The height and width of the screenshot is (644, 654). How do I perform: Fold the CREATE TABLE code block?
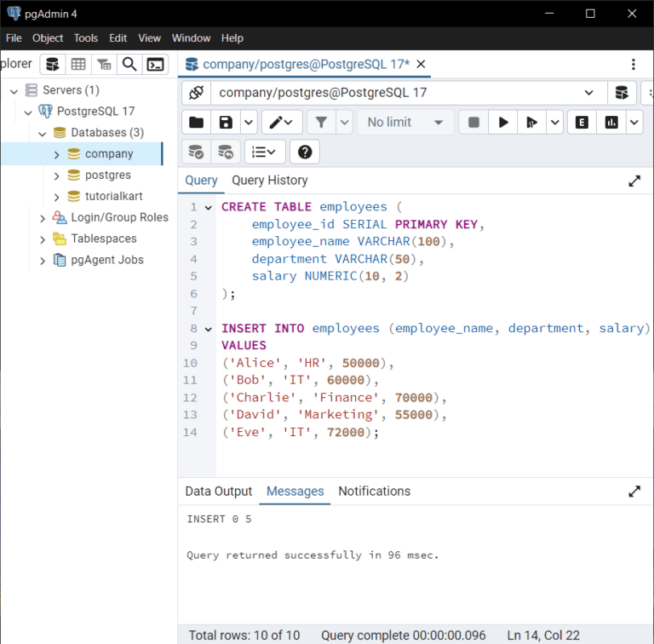208,207
